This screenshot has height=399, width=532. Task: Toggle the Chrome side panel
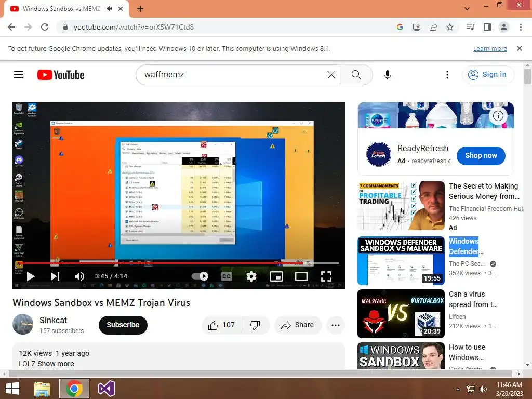(487, 27)
